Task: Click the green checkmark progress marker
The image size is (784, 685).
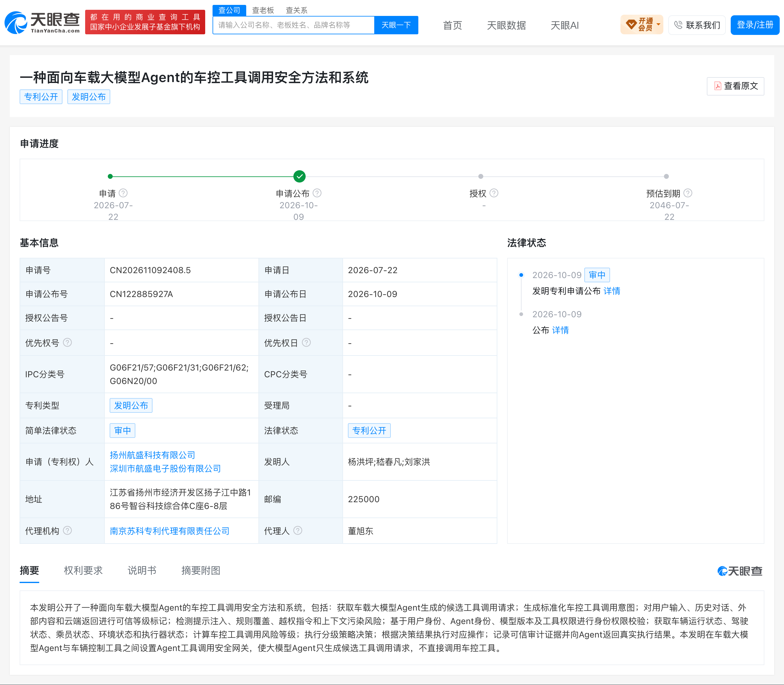Action: click(x=299, y=176)
